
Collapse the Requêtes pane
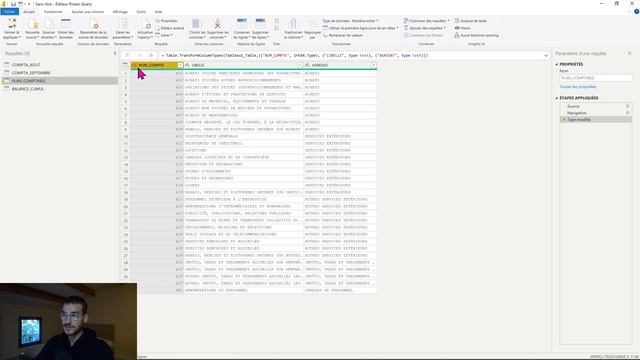coord(115,53)
